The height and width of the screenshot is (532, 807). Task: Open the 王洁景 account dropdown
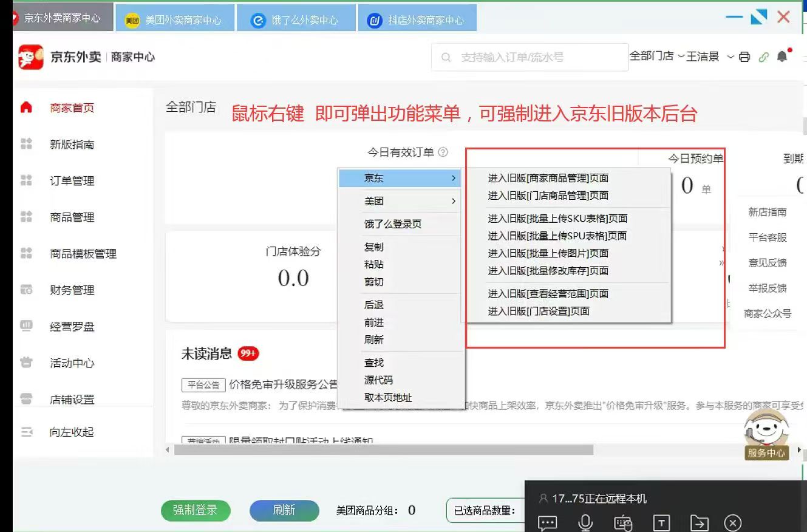tap(710, 56)
